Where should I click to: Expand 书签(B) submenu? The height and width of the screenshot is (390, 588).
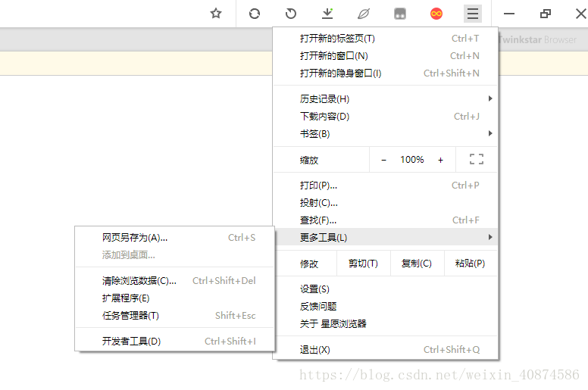coord(385,134)
